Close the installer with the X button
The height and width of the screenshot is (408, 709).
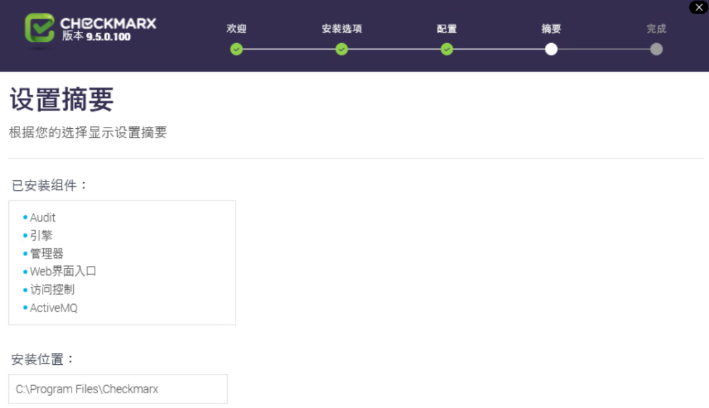[699, 7]
